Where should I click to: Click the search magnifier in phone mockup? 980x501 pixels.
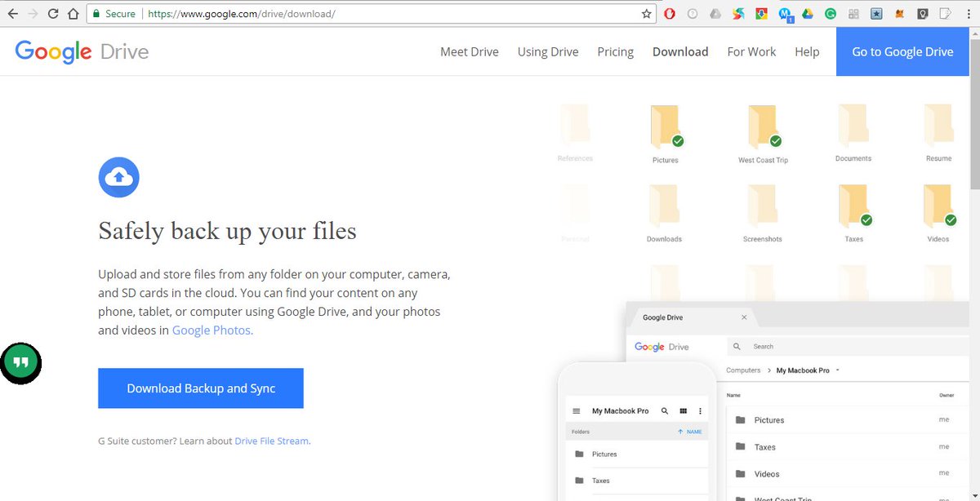(x=665, y=411)
